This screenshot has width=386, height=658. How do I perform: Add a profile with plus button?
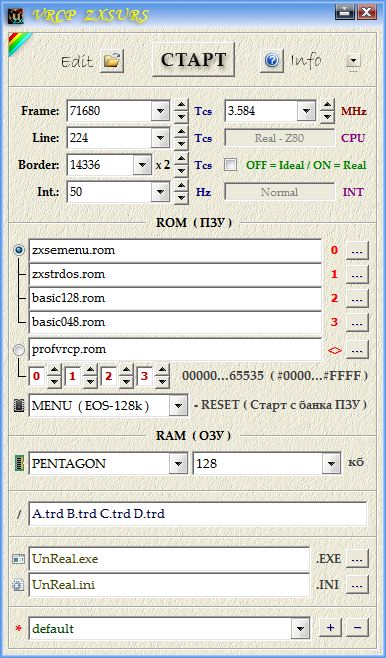click(331, 628)
